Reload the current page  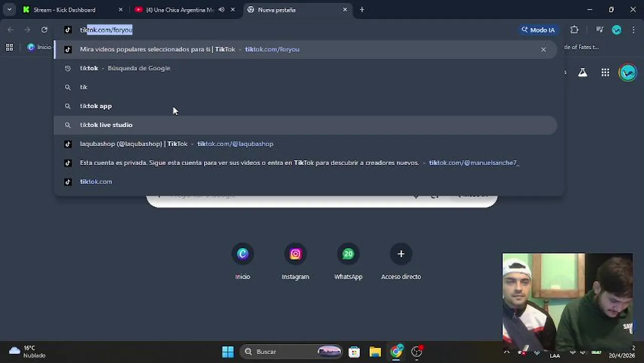click(x=44, y=30)
